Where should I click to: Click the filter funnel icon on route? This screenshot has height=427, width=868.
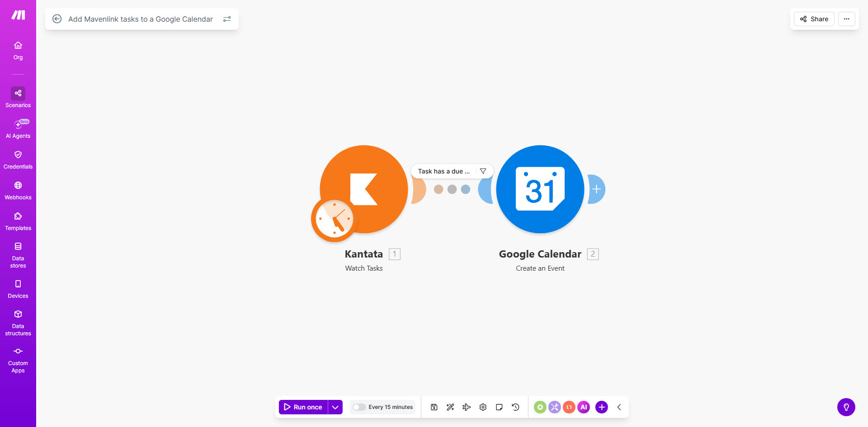(483, 171)
